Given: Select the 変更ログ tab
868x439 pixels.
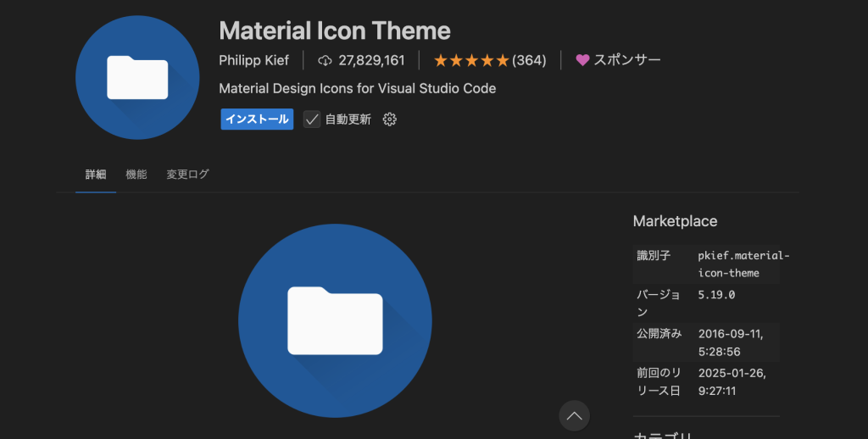Looking at the screenshot, I should 187,175.
